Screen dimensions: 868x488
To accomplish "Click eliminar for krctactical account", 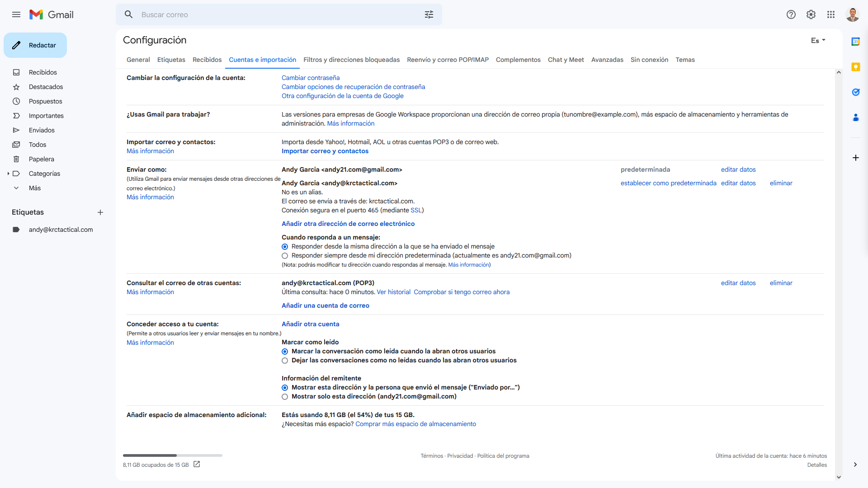I will [x=781, y=183].
